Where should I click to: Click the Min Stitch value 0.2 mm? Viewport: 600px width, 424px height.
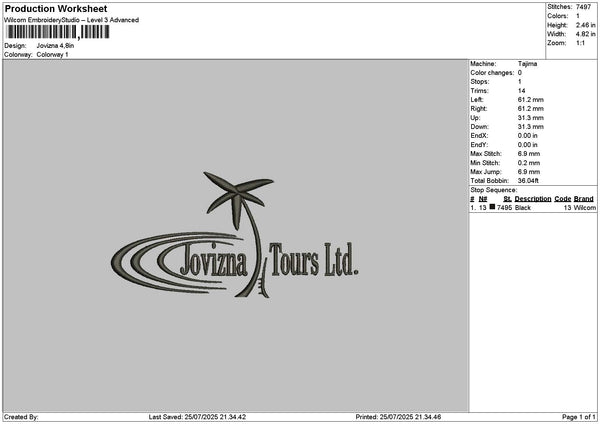(529, 163)
